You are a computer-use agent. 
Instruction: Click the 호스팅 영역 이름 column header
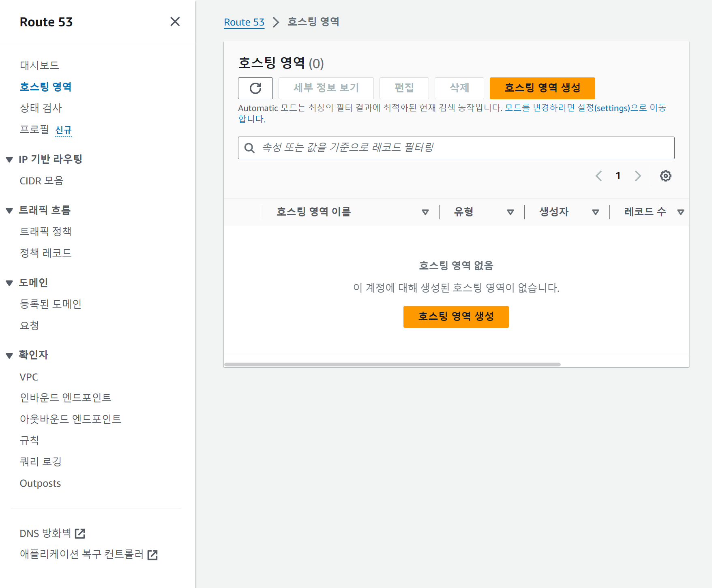coord(313,212)
